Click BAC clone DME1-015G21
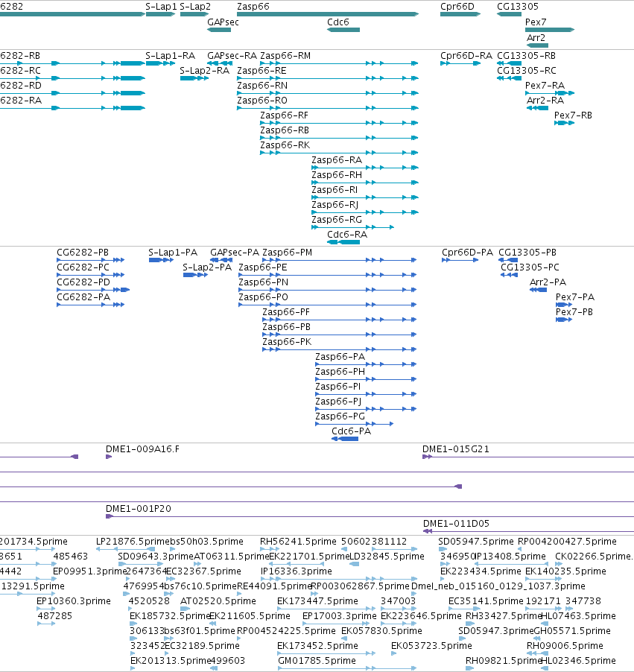 point(528,457)
